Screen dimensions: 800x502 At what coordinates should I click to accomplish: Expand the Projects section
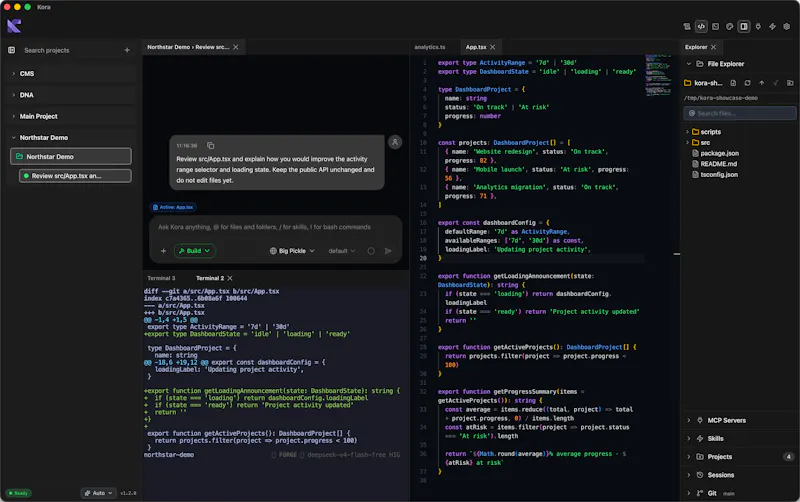click(740, 457)
